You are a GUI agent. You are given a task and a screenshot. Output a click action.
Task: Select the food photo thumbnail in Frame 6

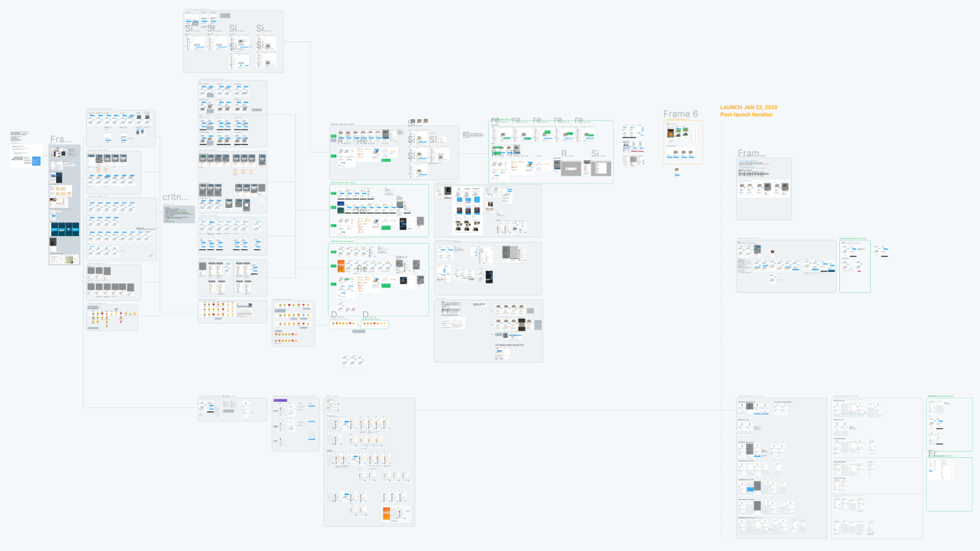(669, 133)
